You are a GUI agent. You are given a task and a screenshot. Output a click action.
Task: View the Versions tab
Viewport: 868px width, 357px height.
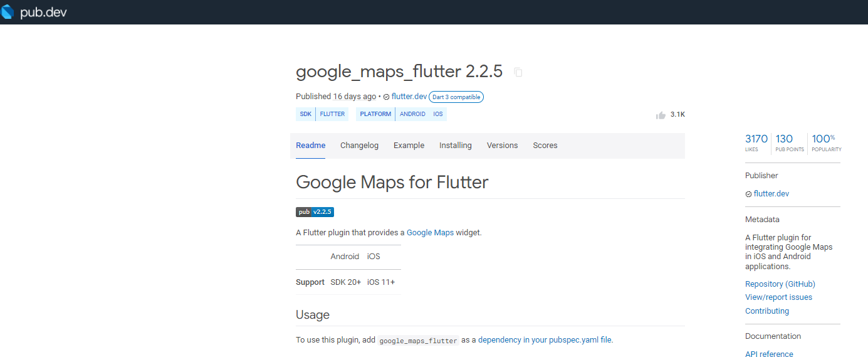[x=503, y=146]
